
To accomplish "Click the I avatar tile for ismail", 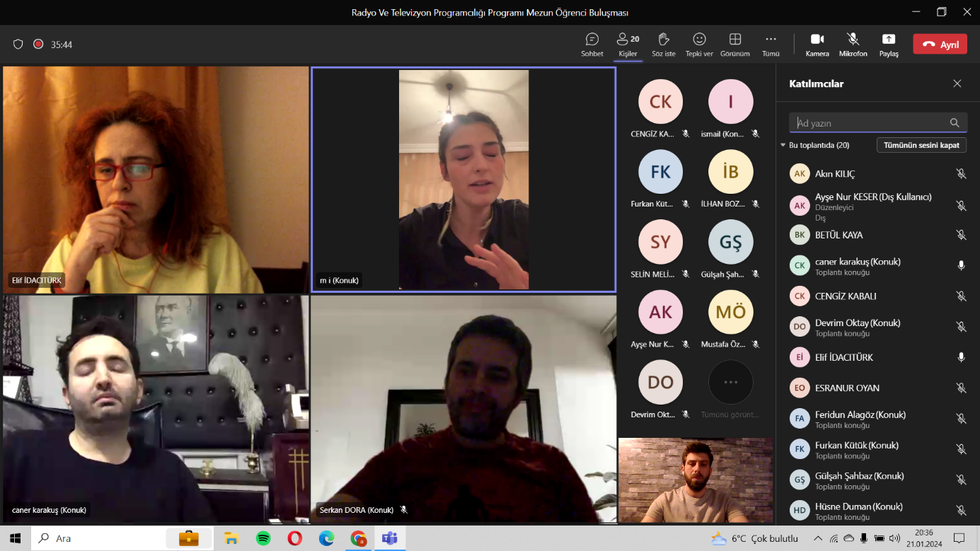I will coord(731,102).
